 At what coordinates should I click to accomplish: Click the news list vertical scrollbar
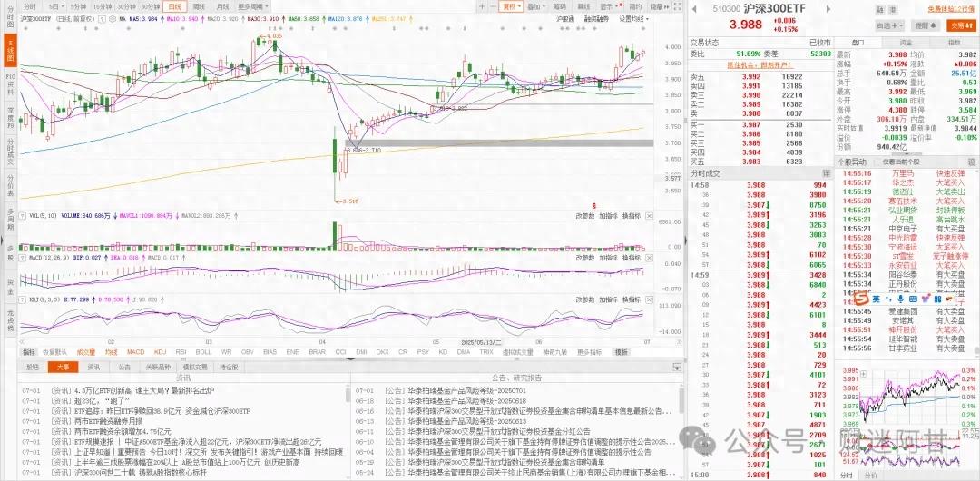[x=348, y=394]
